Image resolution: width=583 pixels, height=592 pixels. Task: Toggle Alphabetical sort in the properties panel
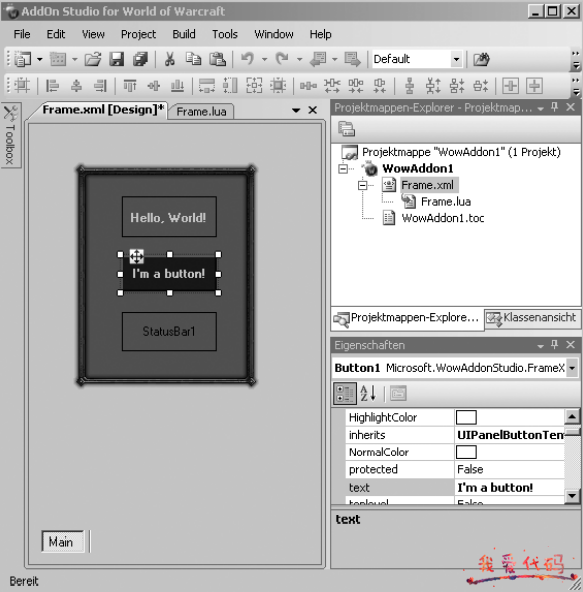368,393
